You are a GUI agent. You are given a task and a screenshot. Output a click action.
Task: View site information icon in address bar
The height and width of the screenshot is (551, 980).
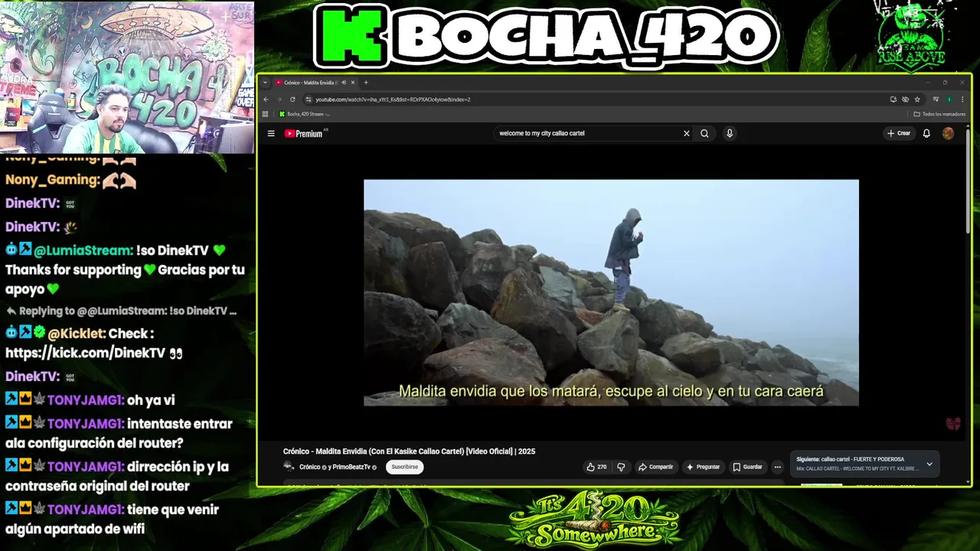point(309,99)
